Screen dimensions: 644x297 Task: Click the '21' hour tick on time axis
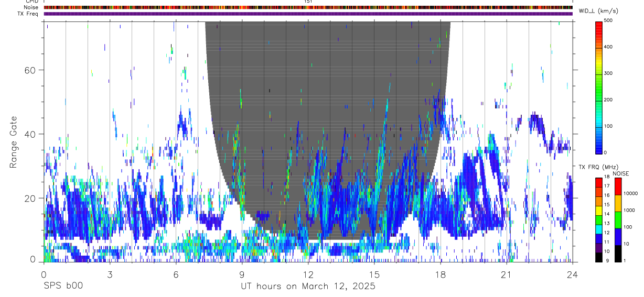tap(507, 274)
